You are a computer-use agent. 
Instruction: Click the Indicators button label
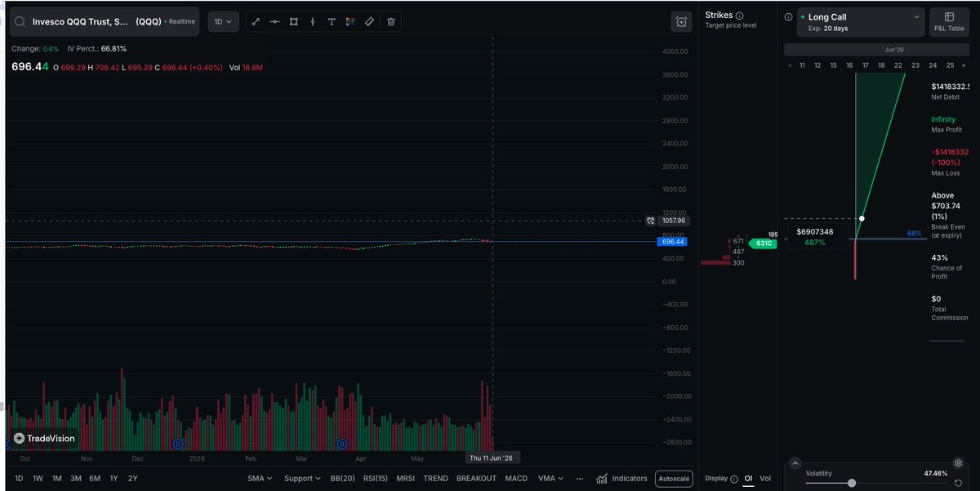coord(630,479)
